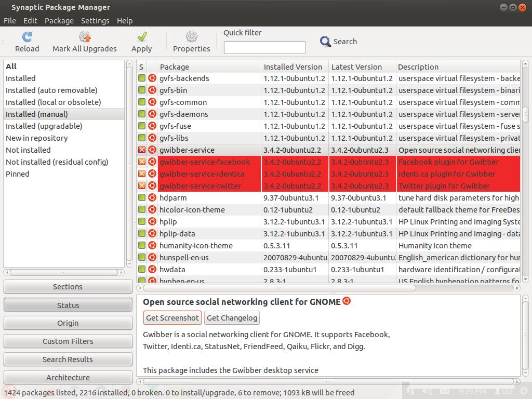Click the Get Changelog button
This screenshot has height=399, width=532.
[231, 318]
